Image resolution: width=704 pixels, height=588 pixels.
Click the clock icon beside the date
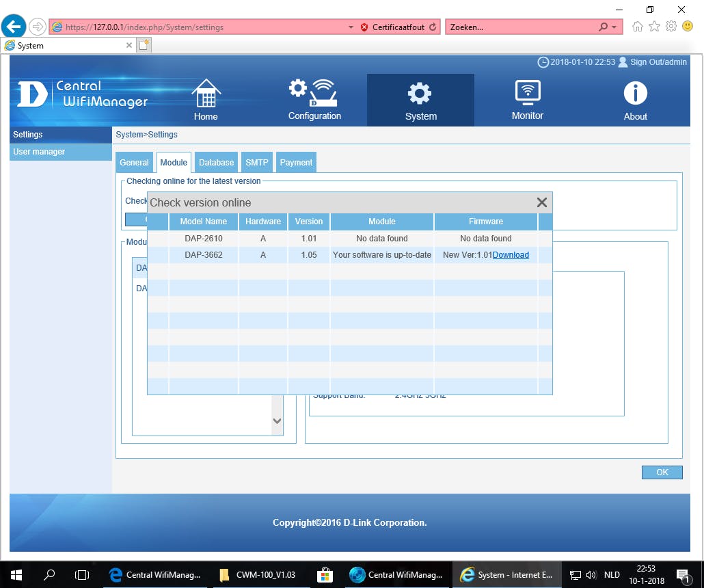(x=543, y=62)
